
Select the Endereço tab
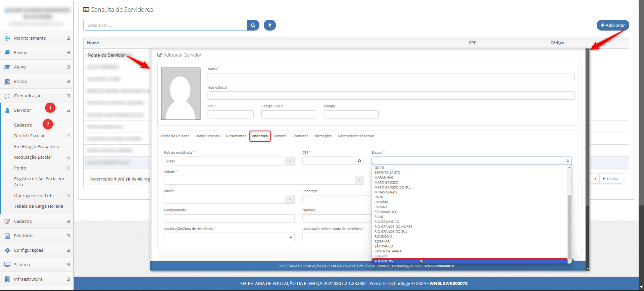260,136
